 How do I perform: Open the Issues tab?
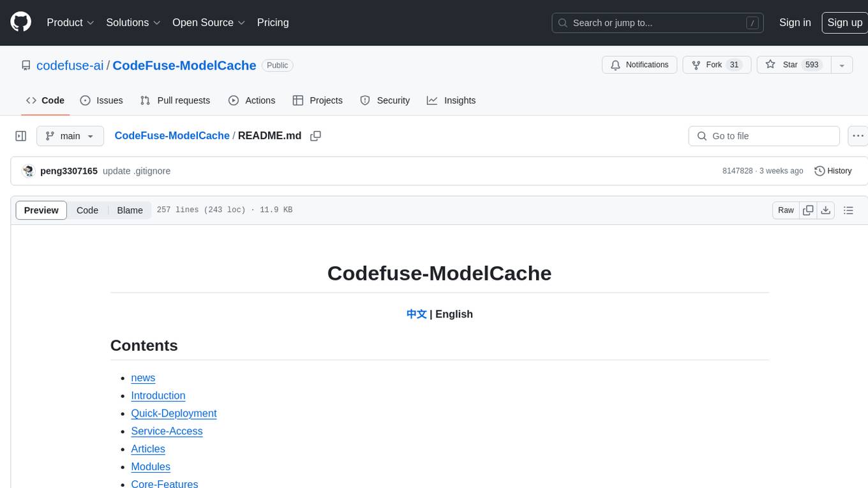click(101, 100)
